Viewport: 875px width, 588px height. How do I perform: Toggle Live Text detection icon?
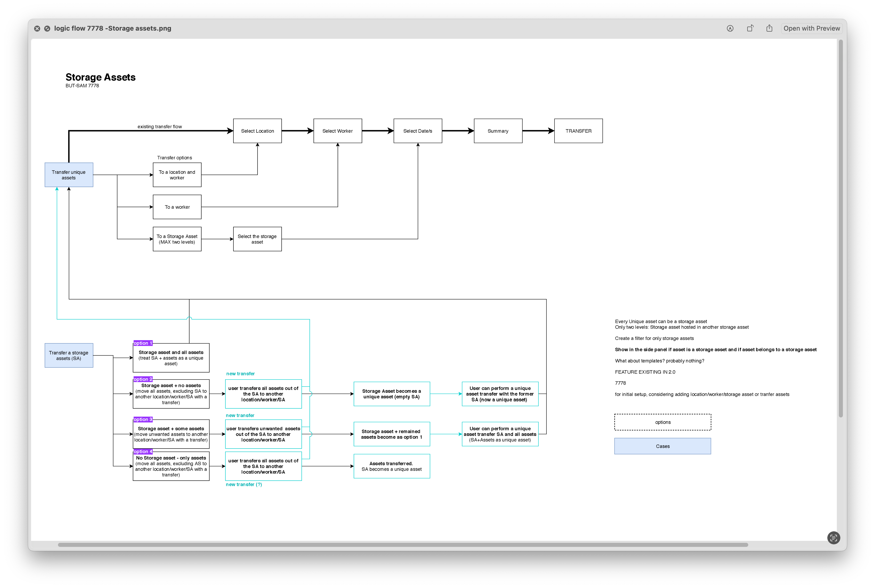833,538
